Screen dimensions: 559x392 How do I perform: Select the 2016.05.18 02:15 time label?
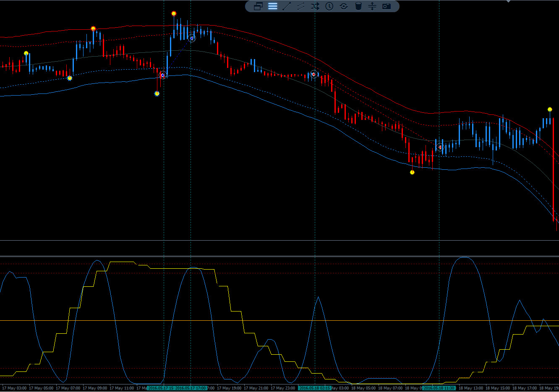point(315,388)
